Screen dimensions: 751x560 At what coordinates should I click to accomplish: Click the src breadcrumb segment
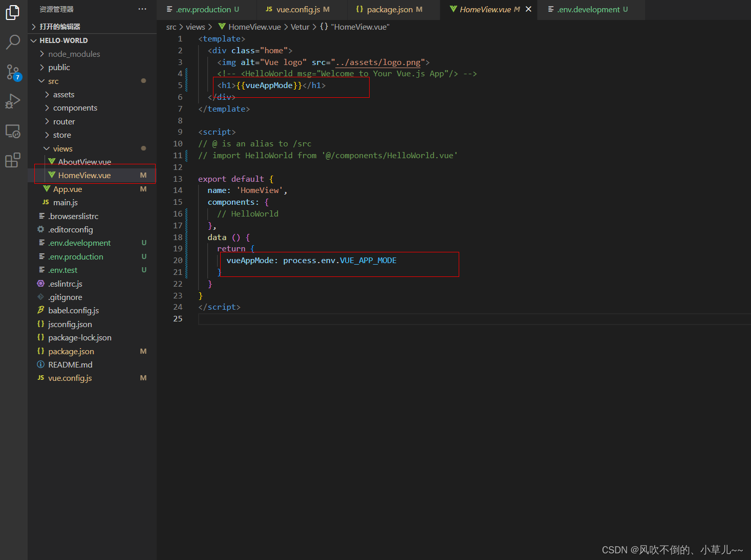coord(171,27)
